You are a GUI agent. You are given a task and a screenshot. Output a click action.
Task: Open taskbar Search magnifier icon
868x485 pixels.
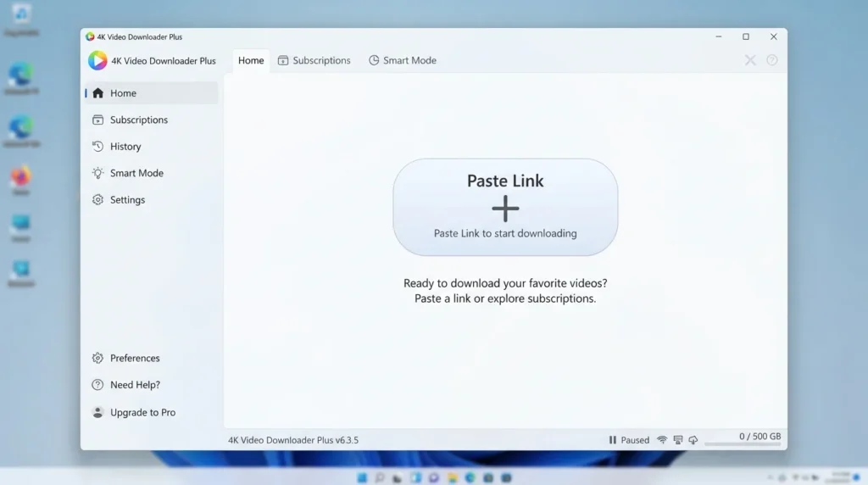380,478
